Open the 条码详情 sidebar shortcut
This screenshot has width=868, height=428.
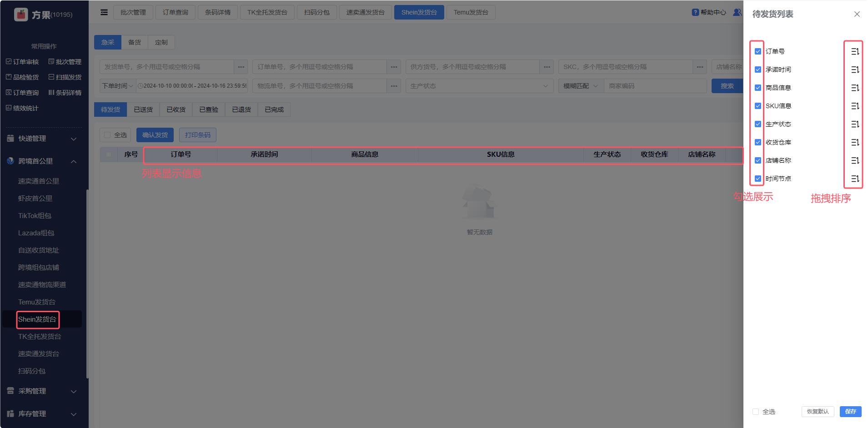65,93
